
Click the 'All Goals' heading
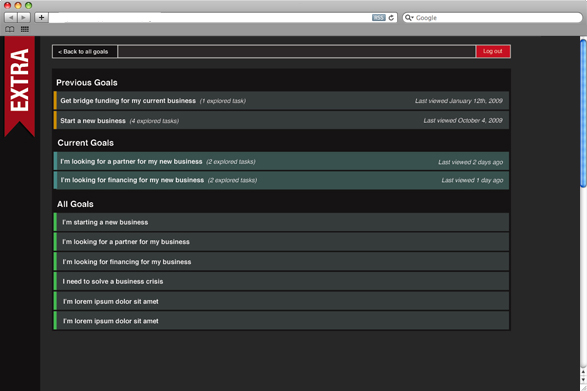click(75, 204)
